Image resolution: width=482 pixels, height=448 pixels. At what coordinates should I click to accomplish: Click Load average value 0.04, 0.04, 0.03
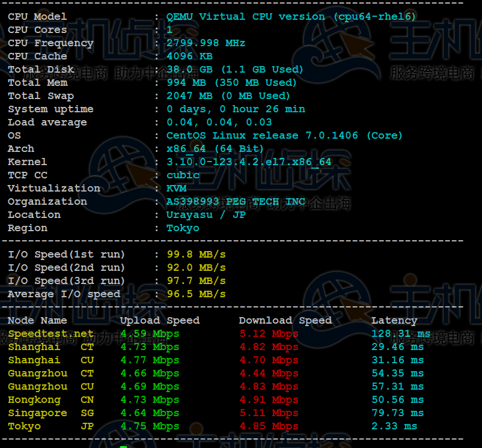pyautogui.click(x=219, y=122)
